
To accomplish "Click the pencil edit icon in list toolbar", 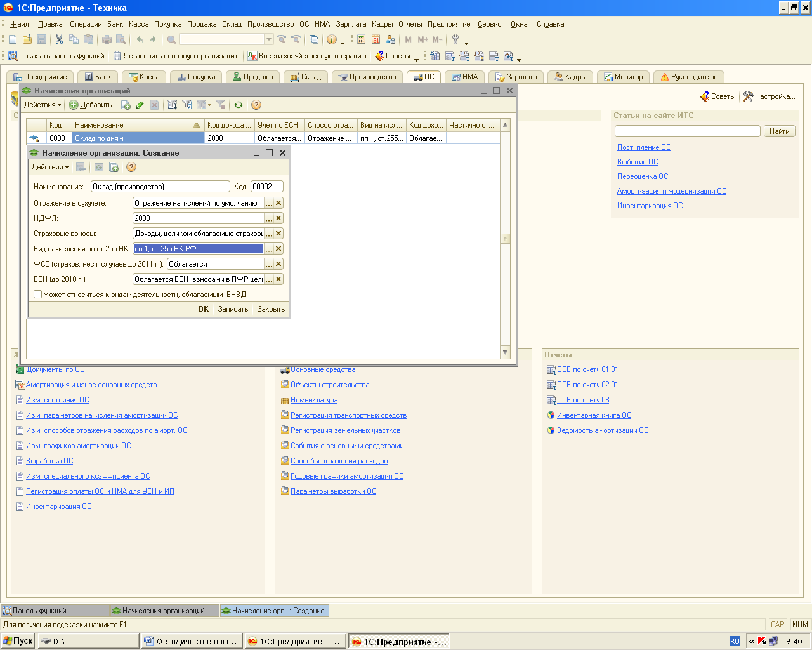I will [140, 105].
